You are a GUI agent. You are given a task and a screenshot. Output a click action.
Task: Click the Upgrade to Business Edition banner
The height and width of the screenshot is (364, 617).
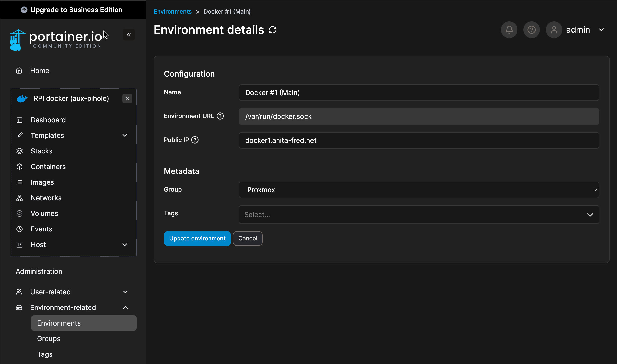pos(73,10)
